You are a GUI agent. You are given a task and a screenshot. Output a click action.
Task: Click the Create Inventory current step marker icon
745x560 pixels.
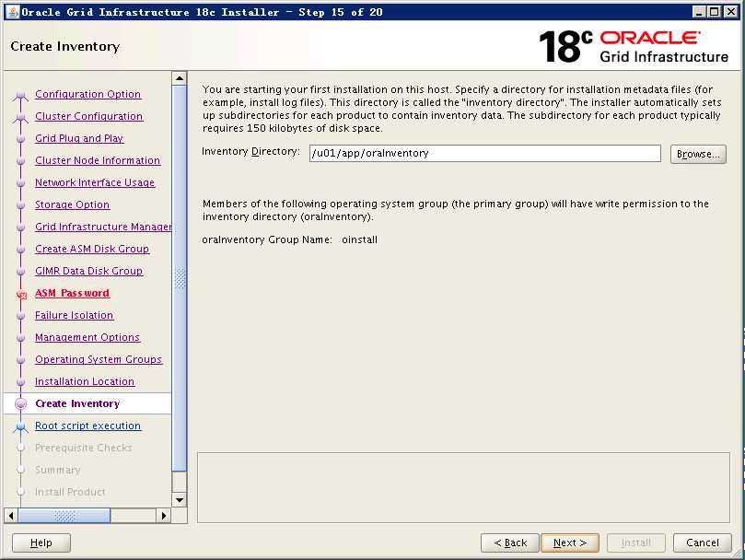(21, 404)
